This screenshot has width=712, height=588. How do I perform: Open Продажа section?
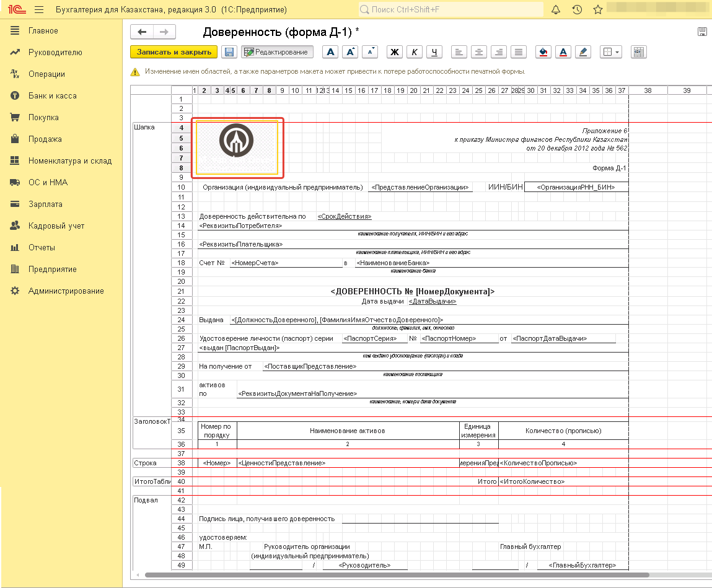(x=45, y=139)
